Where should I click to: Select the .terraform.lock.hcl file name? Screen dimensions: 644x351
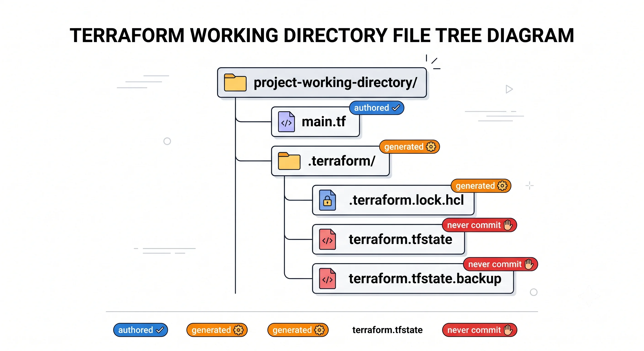click(406, 200)
